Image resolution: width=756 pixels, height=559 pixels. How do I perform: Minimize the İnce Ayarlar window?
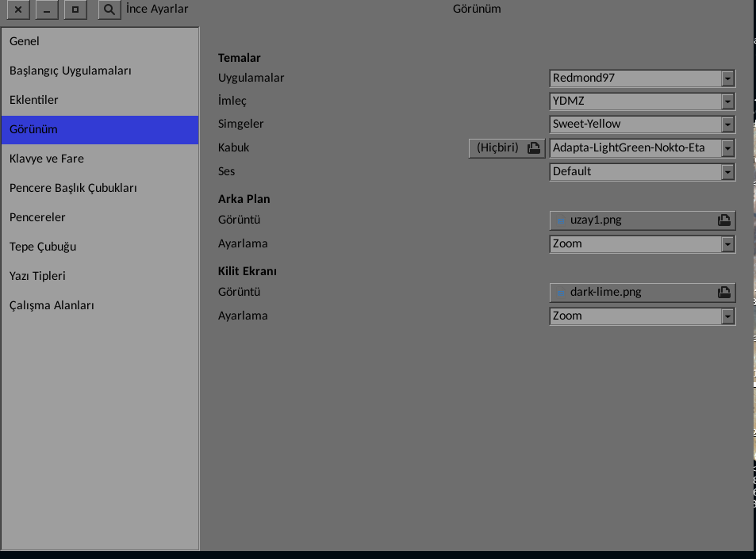47,10
